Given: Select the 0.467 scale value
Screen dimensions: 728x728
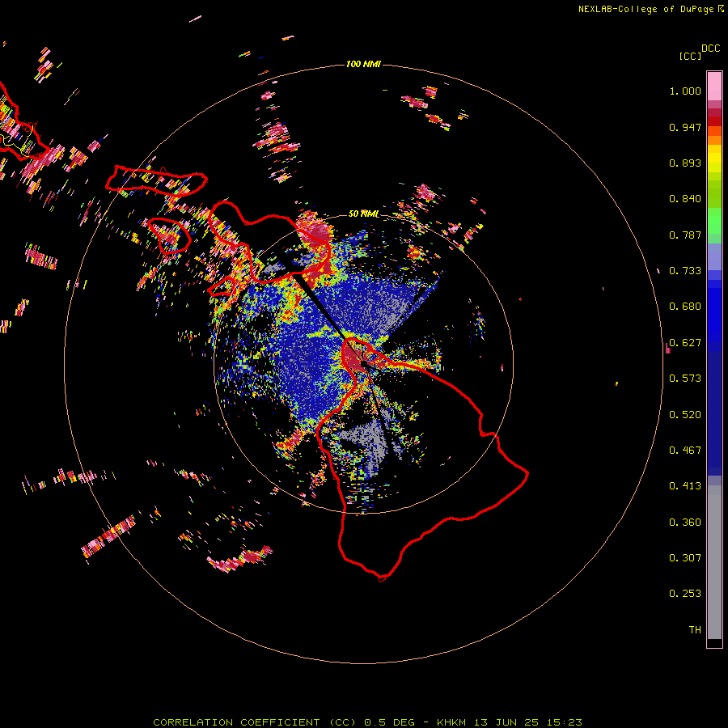Looking at the screenshot, I should click(x=685, y=451).
